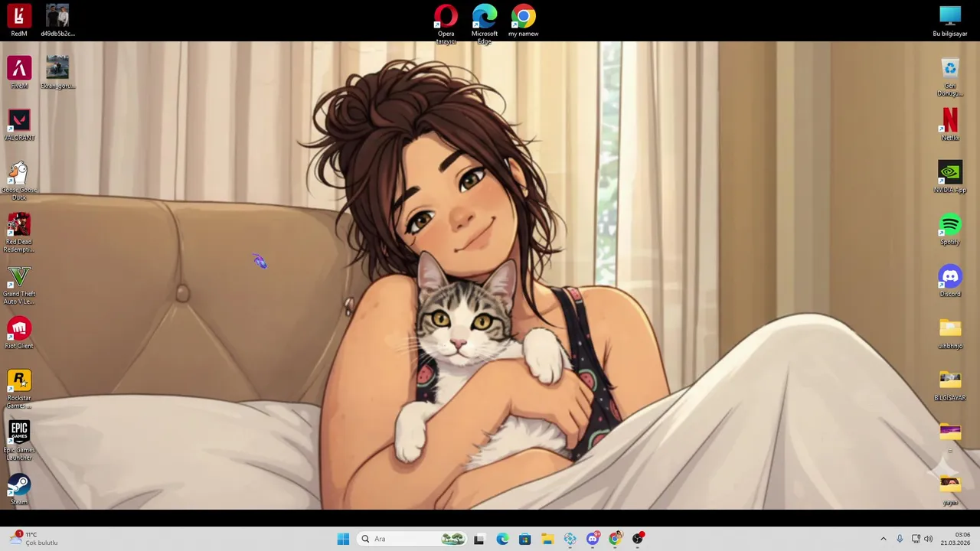
Task: Open Microsoft Store from the taskbar
Action: (524, 539)
